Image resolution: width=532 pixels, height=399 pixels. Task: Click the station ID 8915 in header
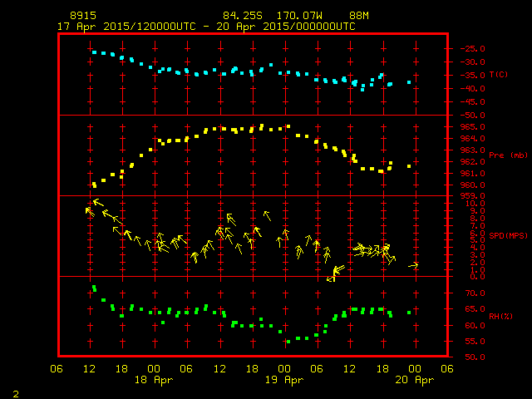click(x=82, y=16)
